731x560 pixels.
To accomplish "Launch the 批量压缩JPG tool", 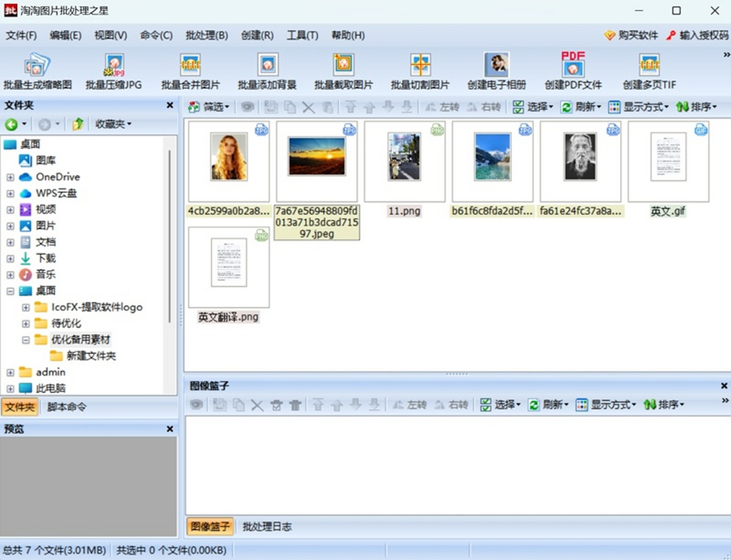I will point(114,71).
